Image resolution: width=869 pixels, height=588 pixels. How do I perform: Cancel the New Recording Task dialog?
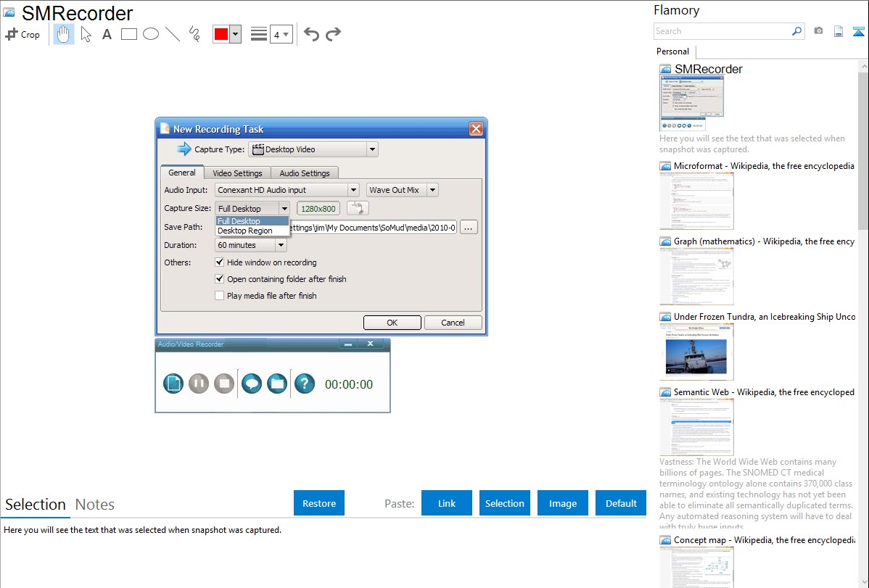point(453,323)
